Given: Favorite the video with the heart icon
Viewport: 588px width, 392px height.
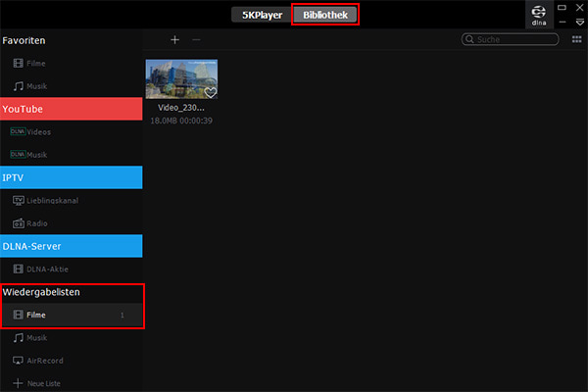Looking at the screenshot, I should pos(211,92).
